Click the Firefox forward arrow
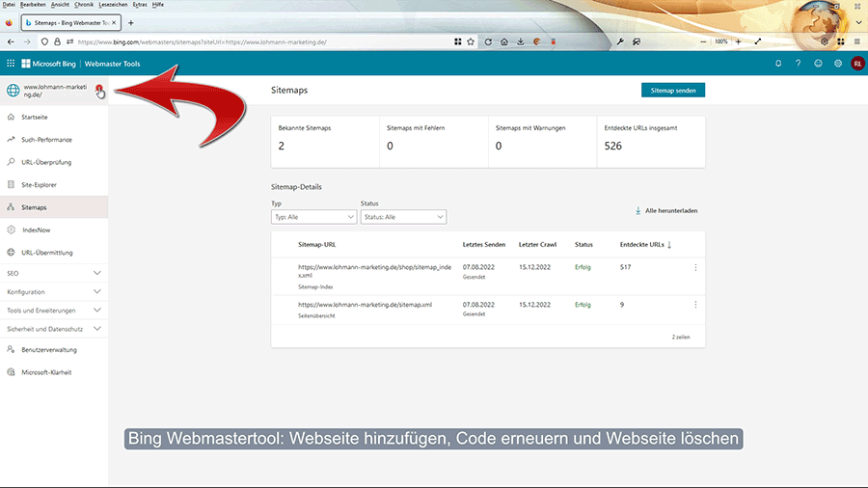This screenshot has width=868, height=488. click(27, 42)
